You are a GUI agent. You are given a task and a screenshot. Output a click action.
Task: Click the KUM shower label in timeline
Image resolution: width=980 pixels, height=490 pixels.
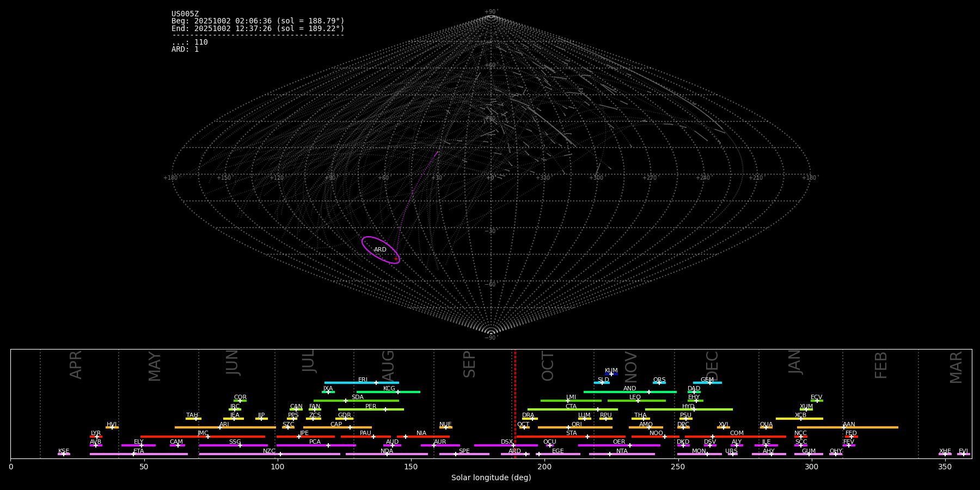(x=611, y=371)
